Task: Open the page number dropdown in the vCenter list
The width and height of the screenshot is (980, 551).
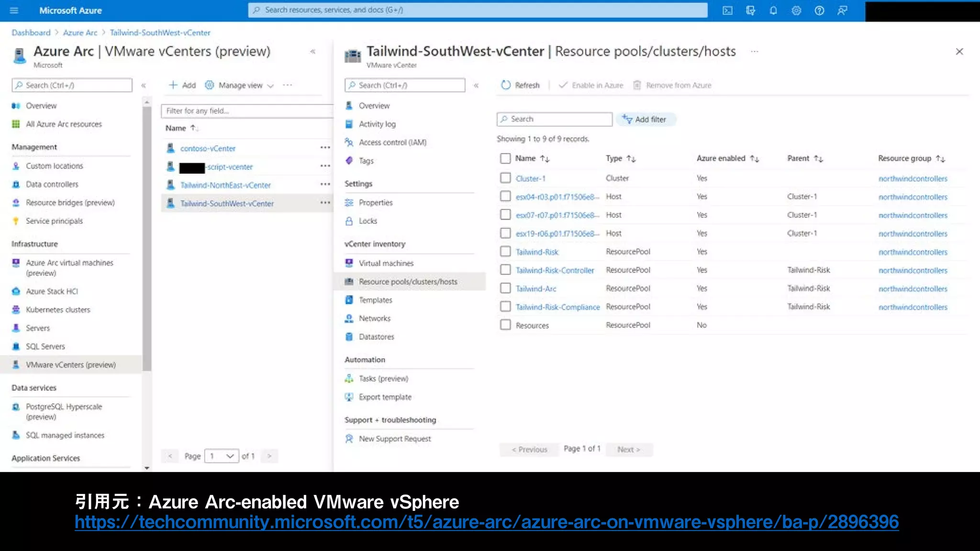Action: coord(222,456)
